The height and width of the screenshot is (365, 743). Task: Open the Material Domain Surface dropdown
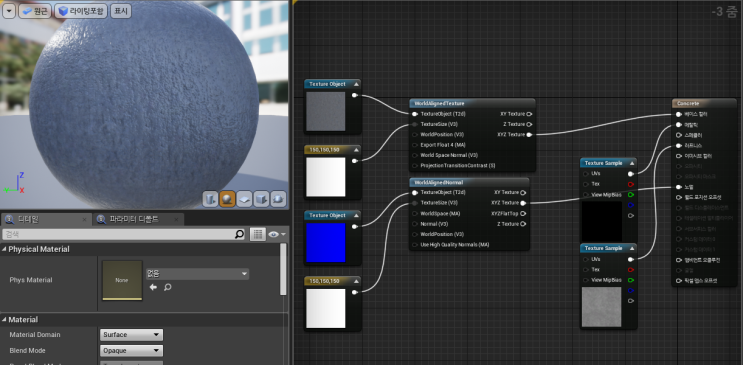[x=131, y=335]
